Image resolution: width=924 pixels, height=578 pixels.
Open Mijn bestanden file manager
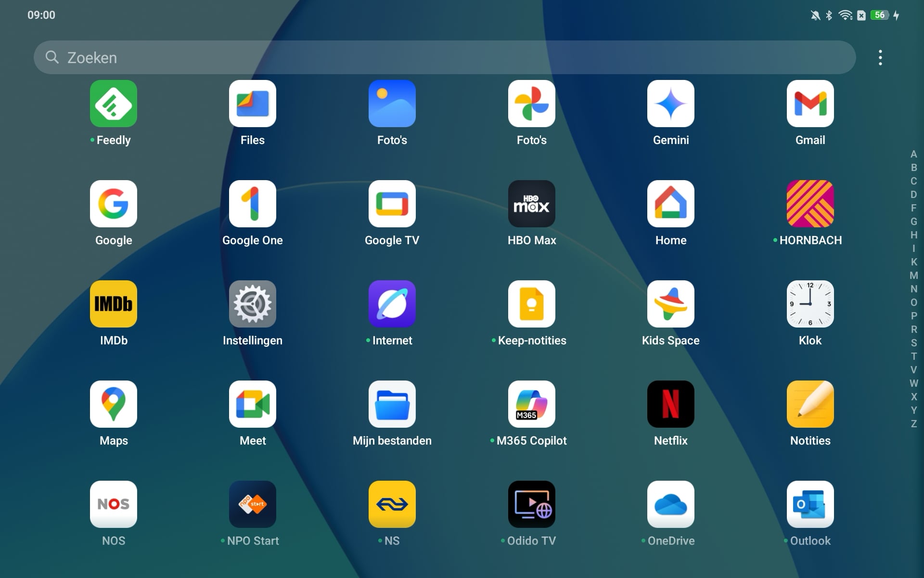tap(392, 404)
